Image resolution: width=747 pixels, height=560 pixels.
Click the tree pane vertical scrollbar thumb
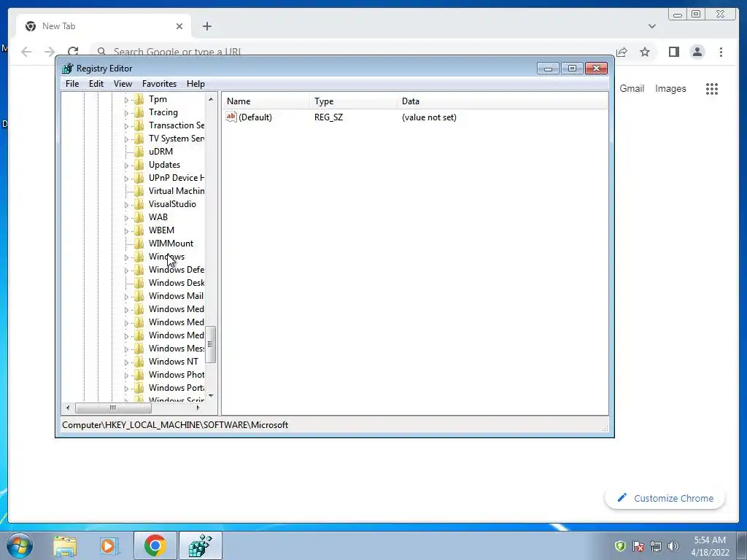point(210,344)
